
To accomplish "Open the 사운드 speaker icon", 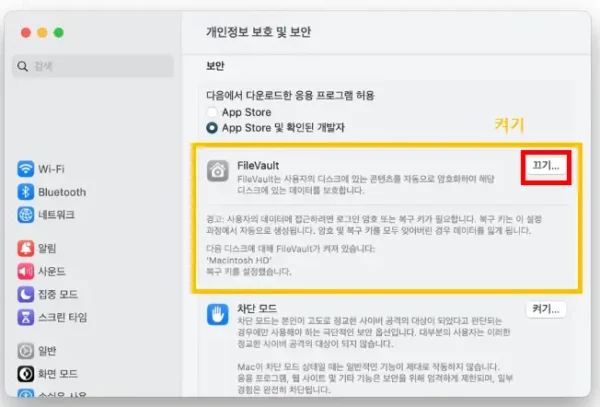I will coord(26,271).
